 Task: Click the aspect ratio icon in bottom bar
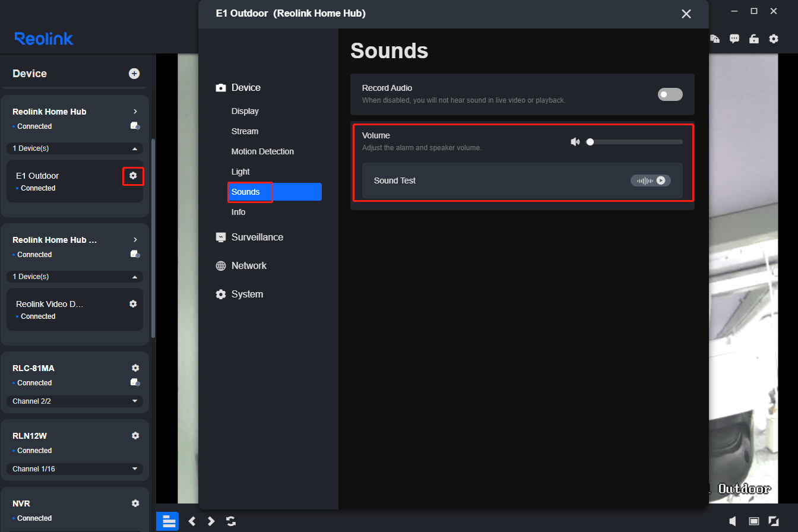(754, 521)
